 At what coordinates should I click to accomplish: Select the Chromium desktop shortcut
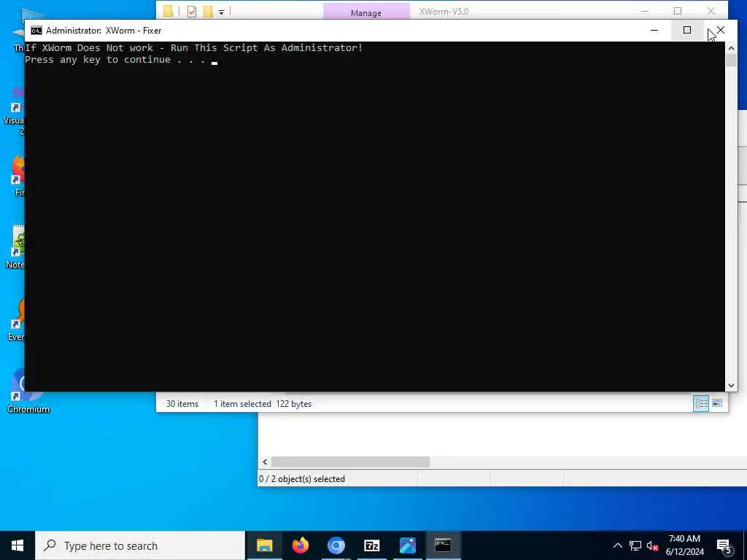point(28,392)
